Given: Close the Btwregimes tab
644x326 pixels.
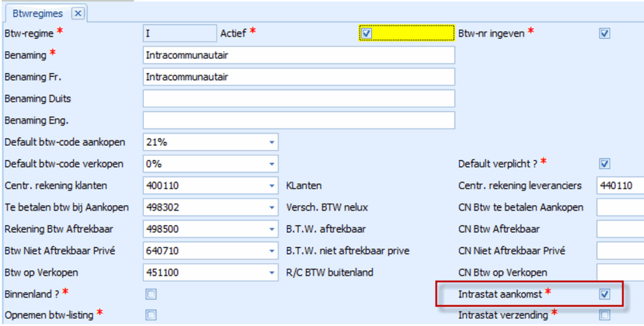Looking at the screenshot, I should [x=77, y=13].
